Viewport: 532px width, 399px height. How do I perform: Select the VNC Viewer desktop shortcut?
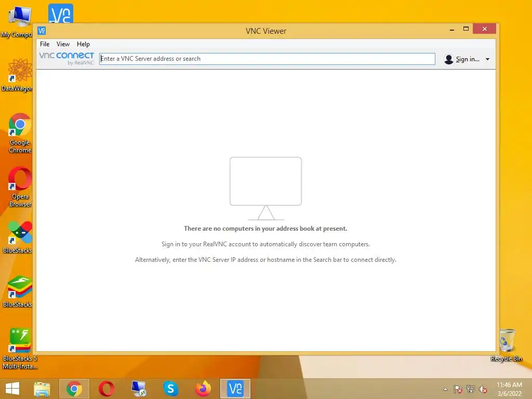tap(61, 14)
